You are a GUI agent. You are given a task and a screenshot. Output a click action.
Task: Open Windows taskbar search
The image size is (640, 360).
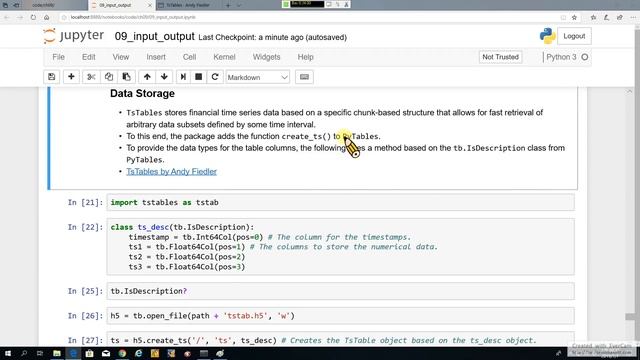[24, 353]
